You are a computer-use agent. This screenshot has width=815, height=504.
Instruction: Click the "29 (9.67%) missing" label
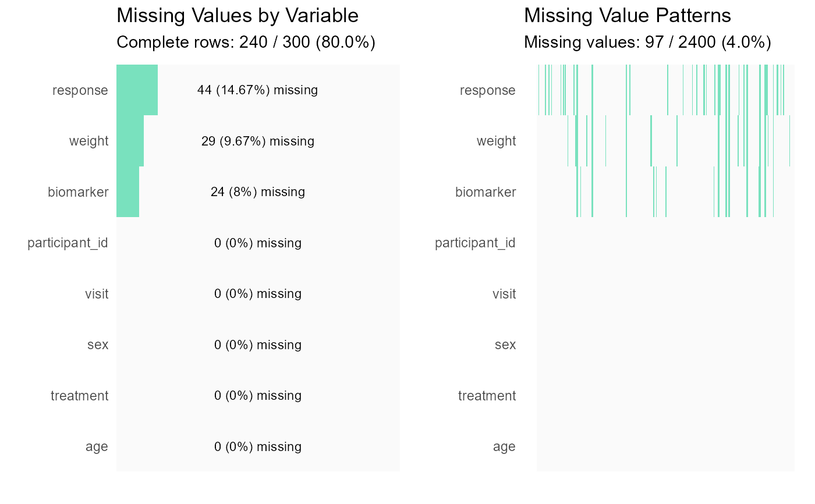pos(257,141)
